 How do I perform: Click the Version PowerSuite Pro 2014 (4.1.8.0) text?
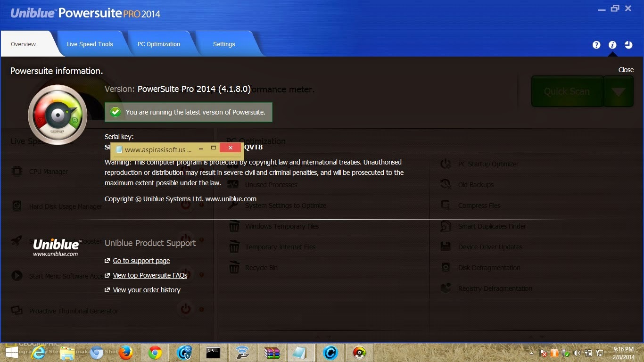coord(178,89)
